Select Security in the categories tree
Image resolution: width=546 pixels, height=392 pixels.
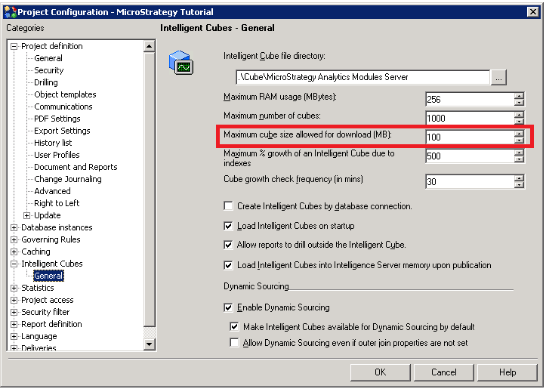coord(49,70)
